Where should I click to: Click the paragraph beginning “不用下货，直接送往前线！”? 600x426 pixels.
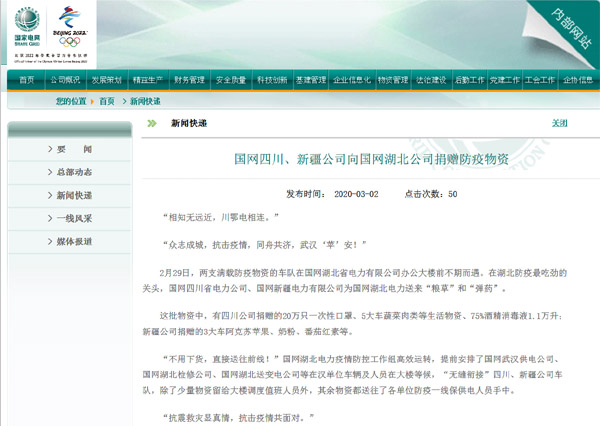(352, 375)
